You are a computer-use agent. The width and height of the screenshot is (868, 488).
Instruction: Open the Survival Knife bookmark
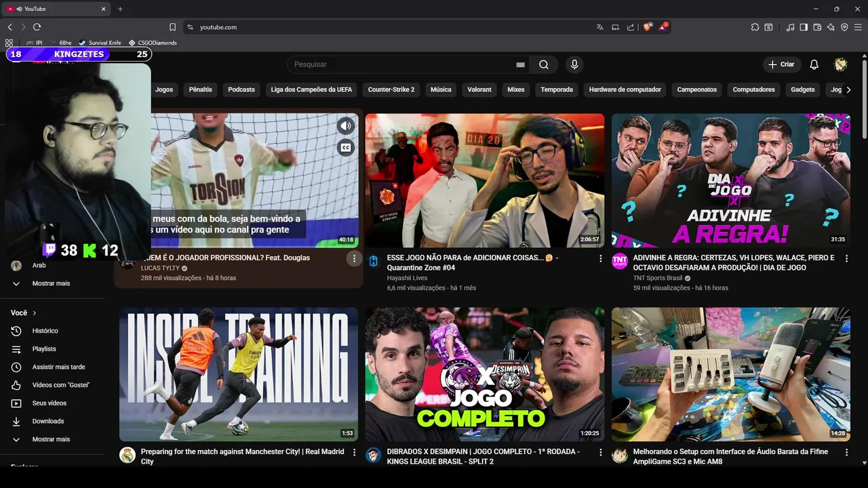(x=100, y=43)
